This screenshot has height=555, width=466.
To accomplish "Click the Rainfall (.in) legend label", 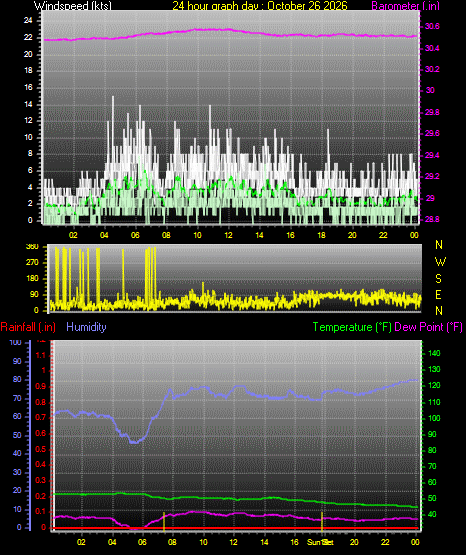I will (x=28, y=327).
